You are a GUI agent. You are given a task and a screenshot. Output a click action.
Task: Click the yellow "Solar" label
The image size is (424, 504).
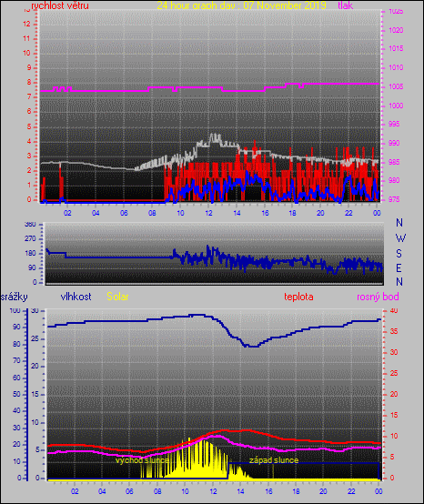coord(117,297)
